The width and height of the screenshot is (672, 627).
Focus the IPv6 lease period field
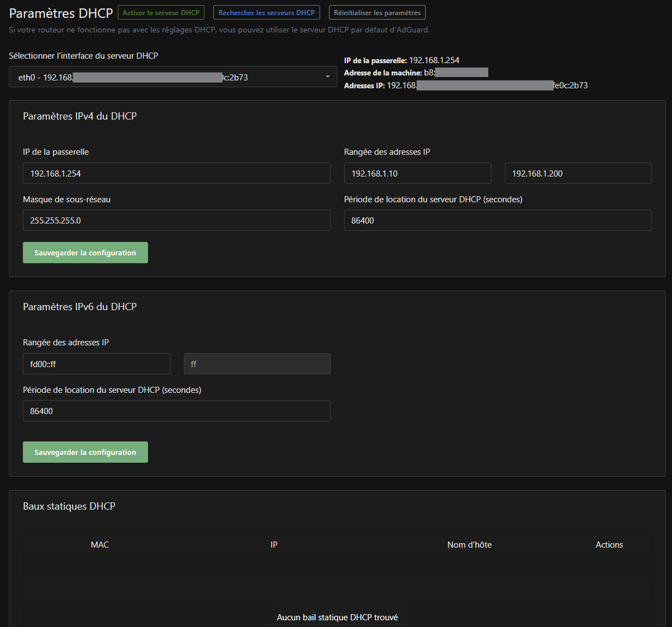click(177, 411)
